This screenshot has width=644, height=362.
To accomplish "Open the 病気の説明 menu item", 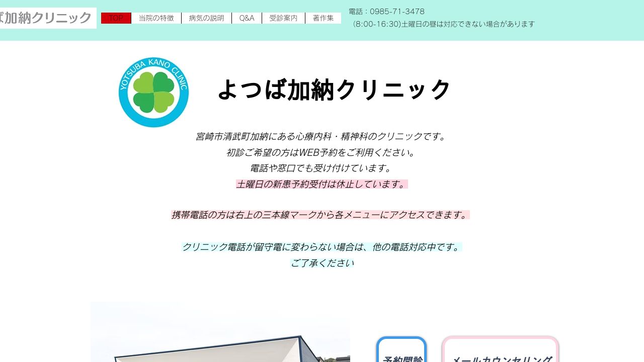I will pos(206,18).
